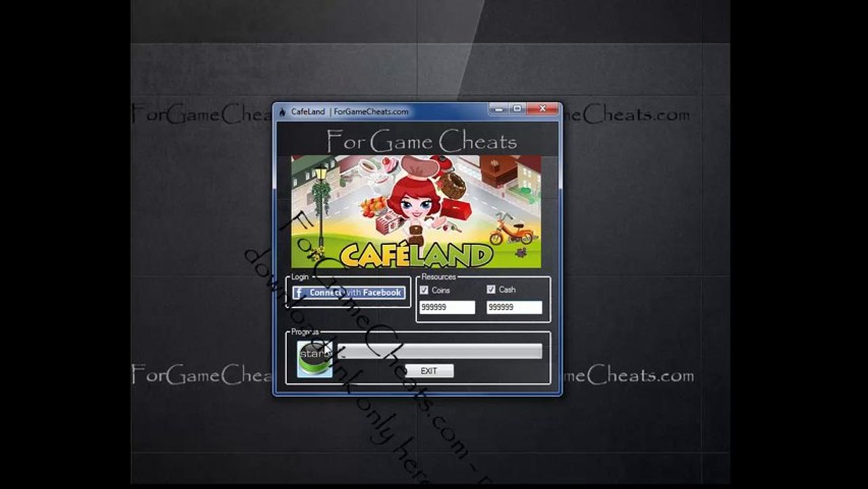Click the green Start button

tap(315, 359)
